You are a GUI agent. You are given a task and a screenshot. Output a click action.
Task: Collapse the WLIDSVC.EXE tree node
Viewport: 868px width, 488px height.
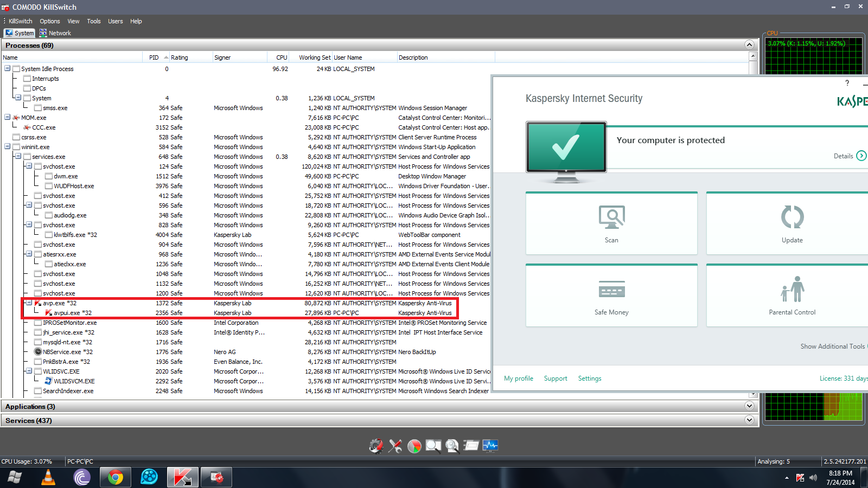[29, 371]
